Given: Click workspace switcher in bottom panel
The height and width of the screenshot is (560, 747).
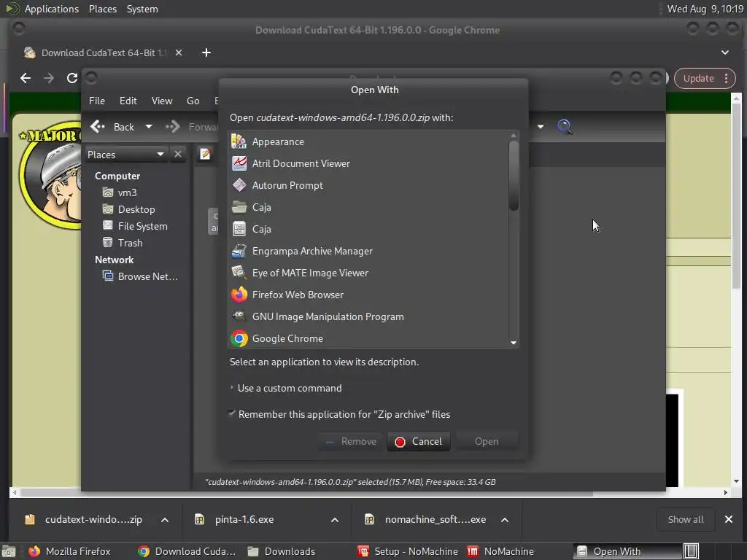Looking at the screenshot, I should [x=691, y=551].
